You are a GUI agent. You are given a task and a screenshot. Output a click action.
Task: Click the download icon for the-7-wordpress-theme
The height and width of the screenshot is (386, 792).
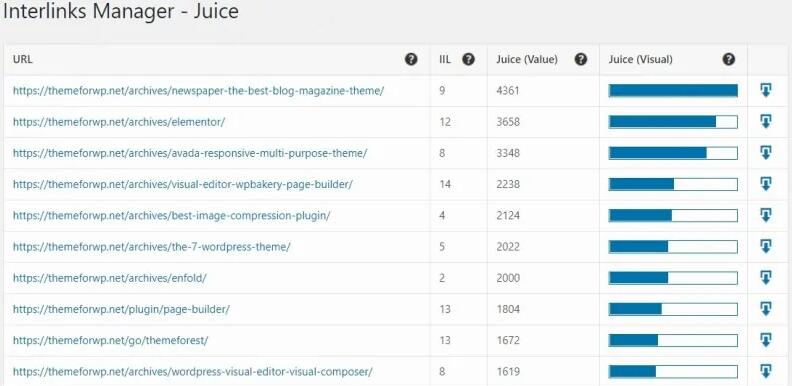[766, 247]
